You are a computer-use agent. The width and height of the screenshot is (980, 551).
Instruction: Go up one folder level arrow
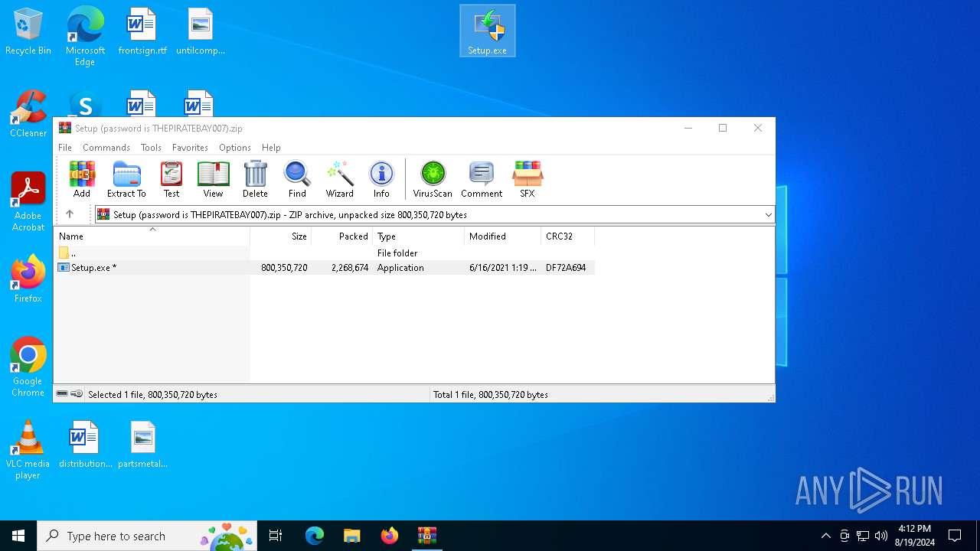(70, 214)
